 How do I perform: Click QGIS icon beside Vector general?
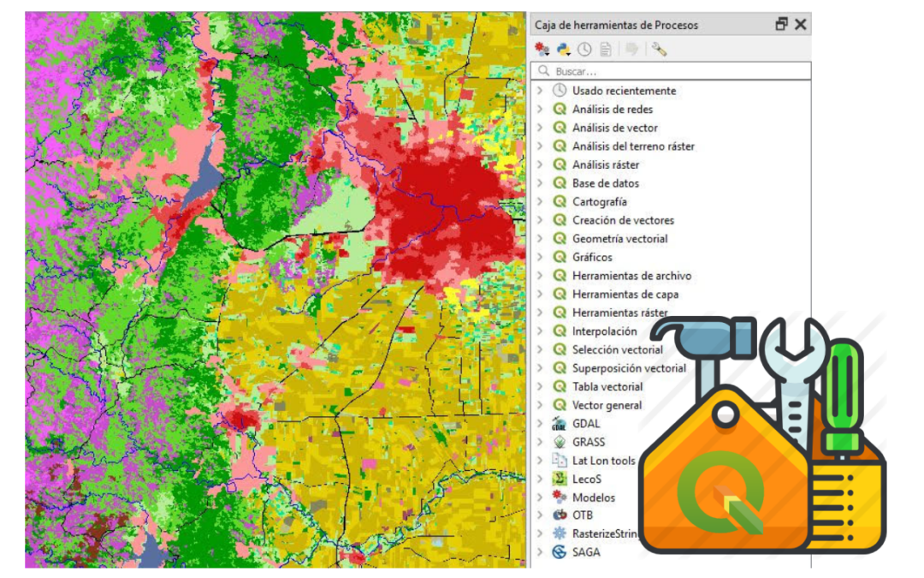[560, 405]
